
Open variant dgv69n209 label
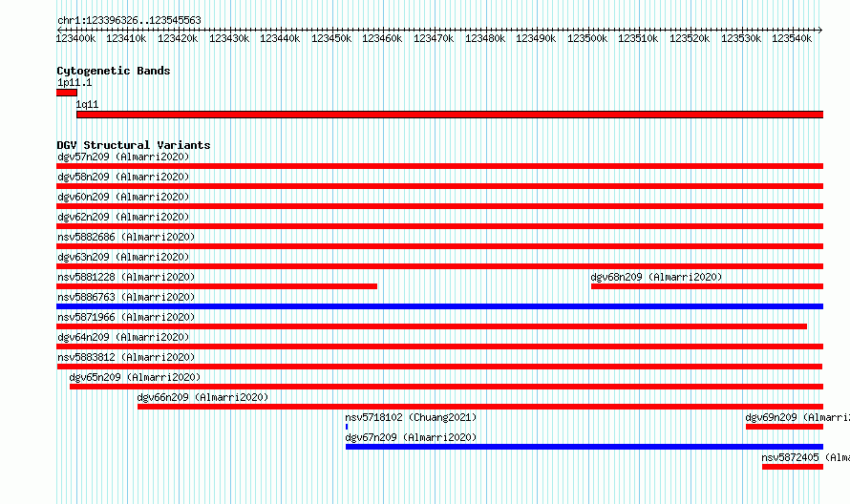[x=797, y=417]
